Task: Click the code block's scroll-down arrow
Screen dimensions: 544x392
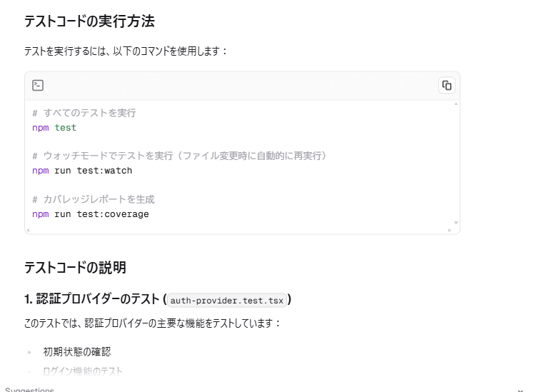Action: pos(456,223)
